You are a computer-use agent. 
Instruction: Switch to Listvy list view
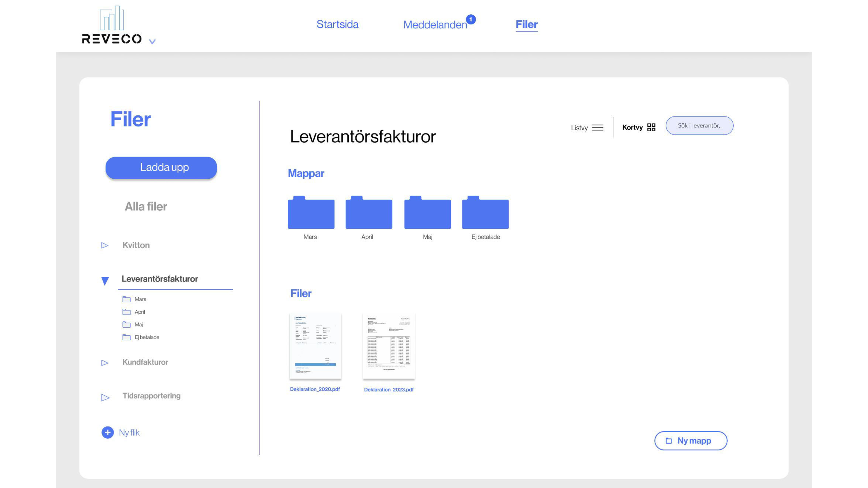pos(587,128)
